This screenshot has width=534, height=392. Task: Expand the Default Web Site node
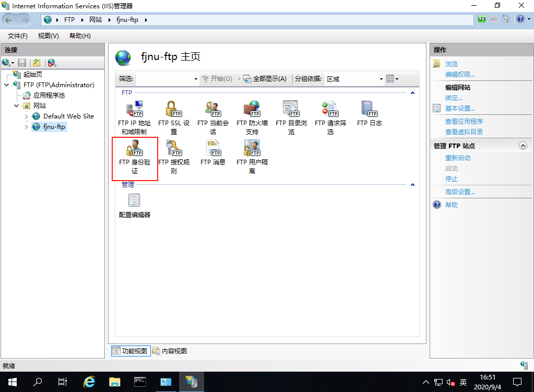(x=26, y=116)
